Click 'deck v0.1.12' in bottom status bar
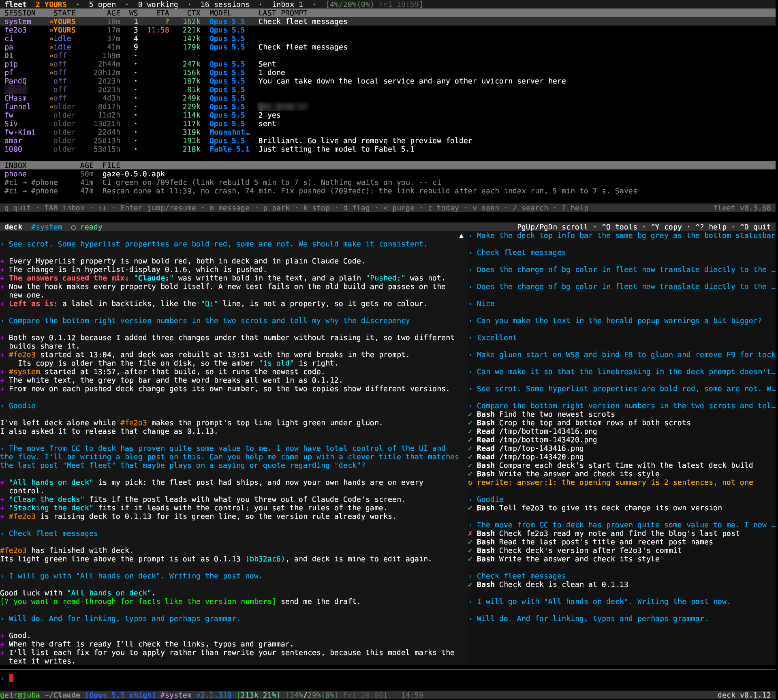778x700 pixels. click(x=744, y=695)
